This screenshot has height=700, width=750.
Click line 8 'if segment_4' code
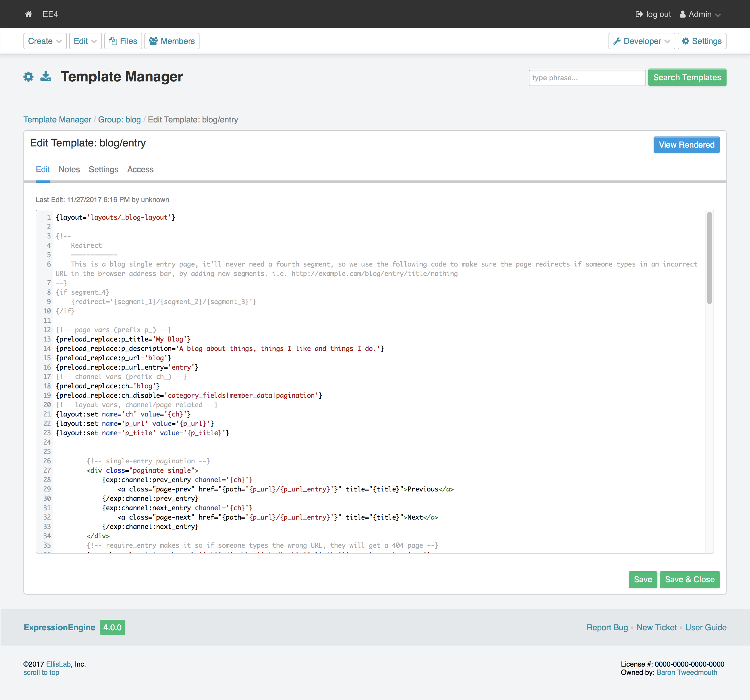(83, 292)
